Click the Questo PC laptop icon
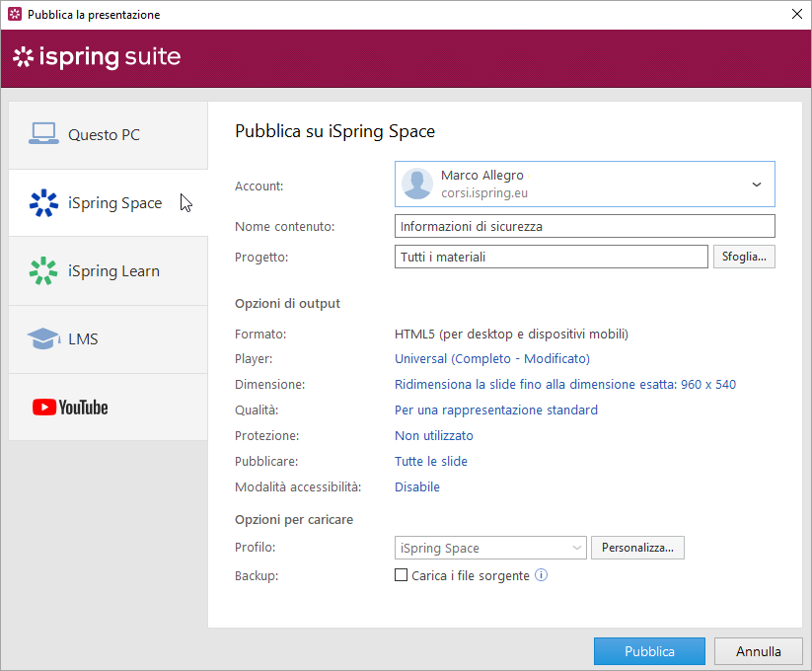The height and width of the screenshot is (671, 812). [x=43, y=133]
